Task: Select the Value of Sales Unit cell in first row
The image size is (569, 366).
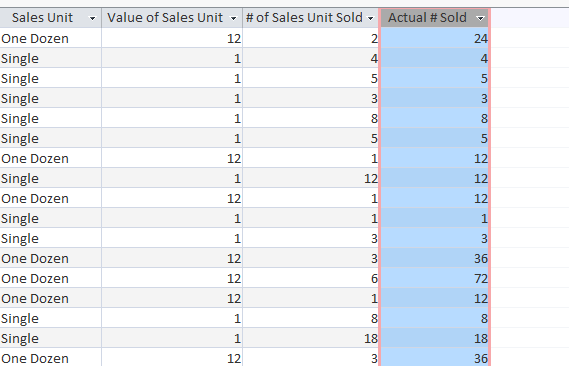Action: (x=172, y=38)
